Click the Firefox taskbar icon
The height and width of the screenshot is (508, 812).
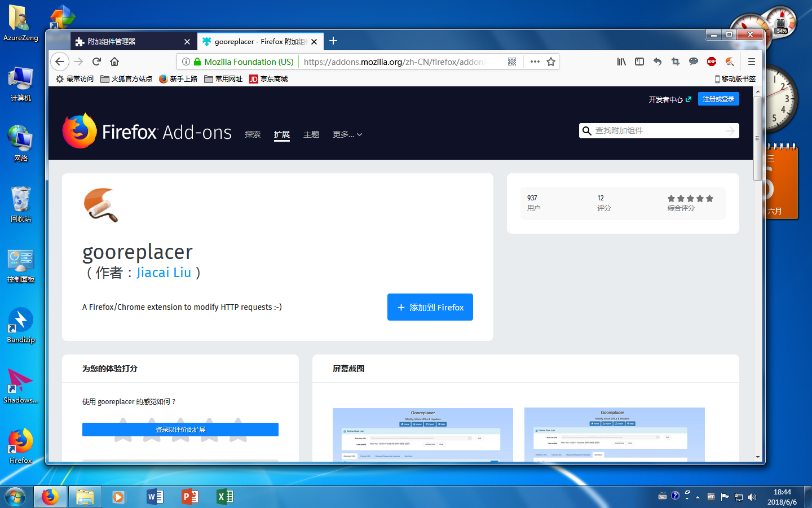[x=50, y=497]
